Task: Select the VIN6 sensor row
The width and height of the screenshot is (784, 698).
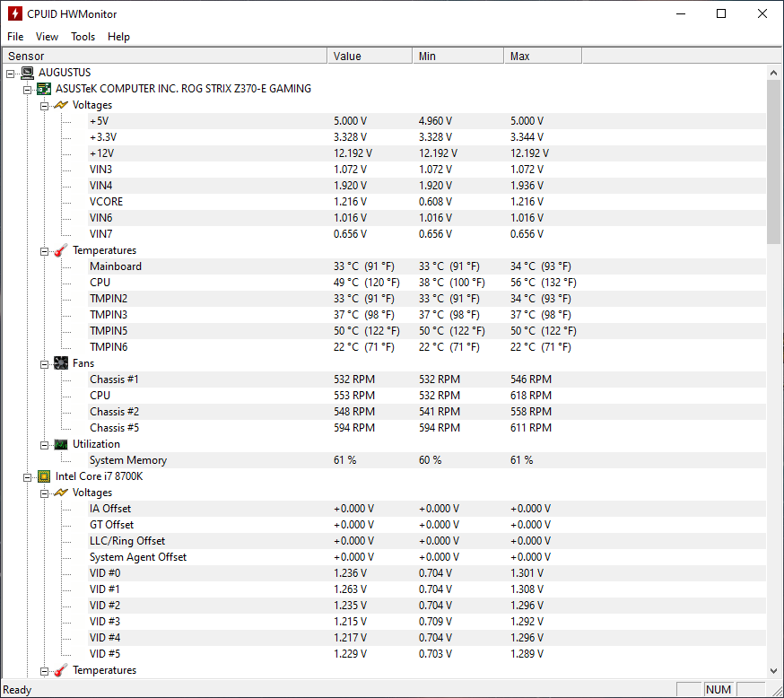Action: pyautogui.click(x=427, y=218)
